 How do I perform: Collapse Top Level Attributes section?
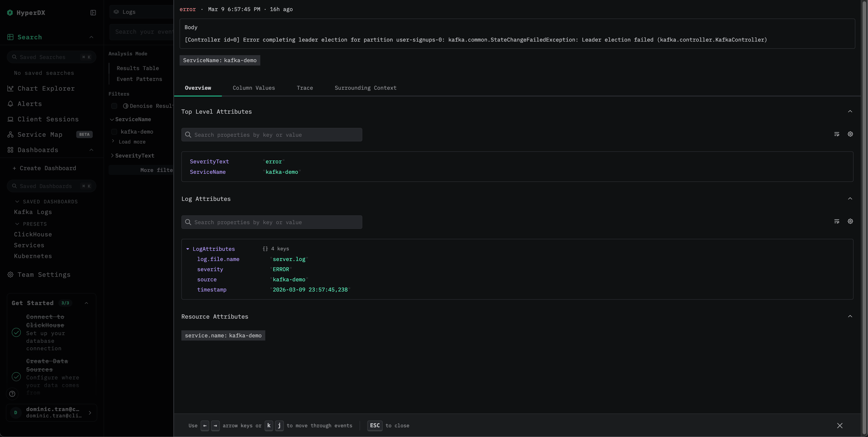(850, 111)
